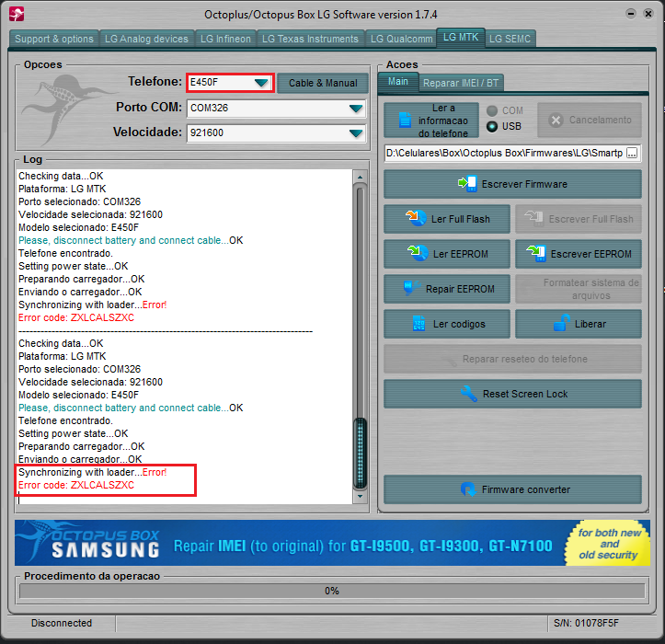Select the USB connection radio button
665x644 pixels.
(491, 126)
